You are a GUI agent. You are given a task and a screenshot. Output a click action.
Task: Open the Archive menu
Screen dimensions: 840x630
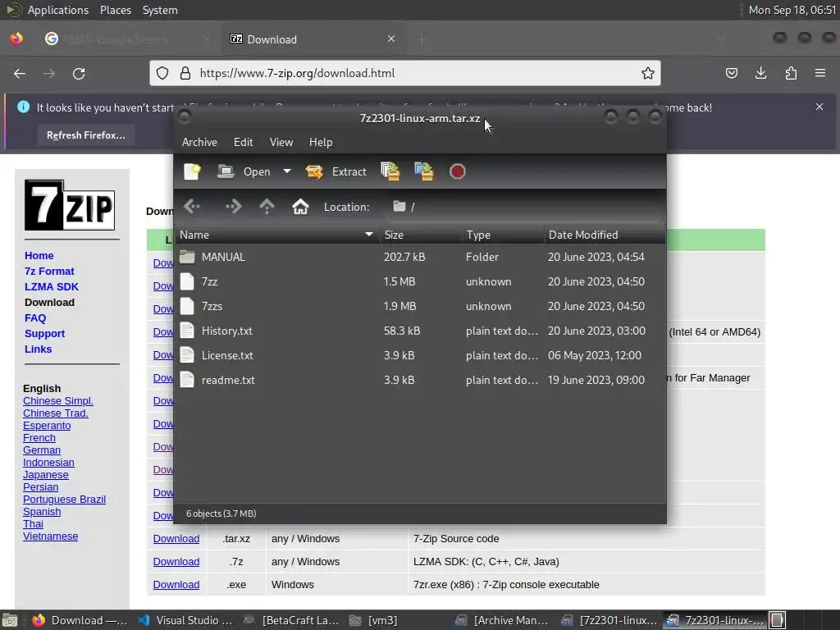click(199, 142)
